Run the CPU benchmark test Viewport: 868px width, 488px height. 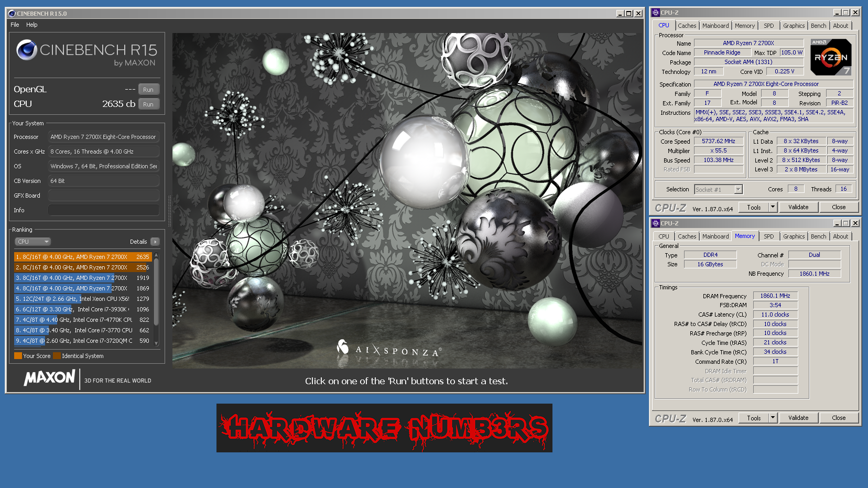148,104
